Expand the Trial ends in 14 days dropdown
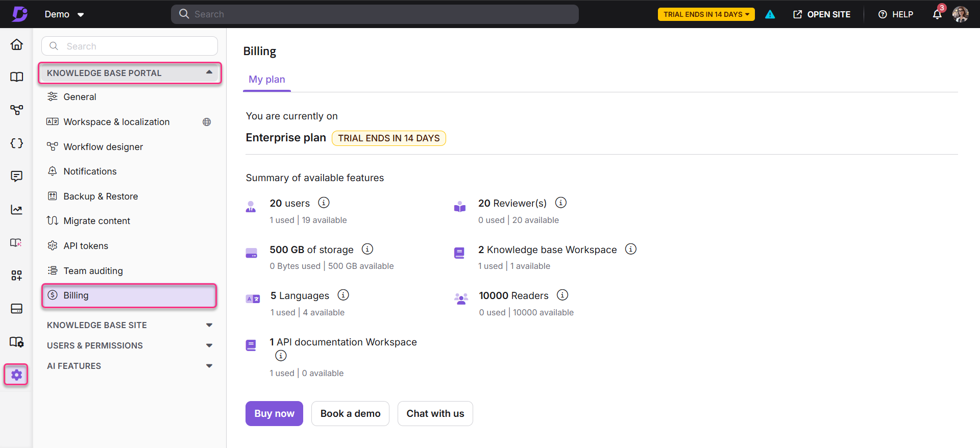This screenshot has width=980, height=448. (x=706, y=14)
